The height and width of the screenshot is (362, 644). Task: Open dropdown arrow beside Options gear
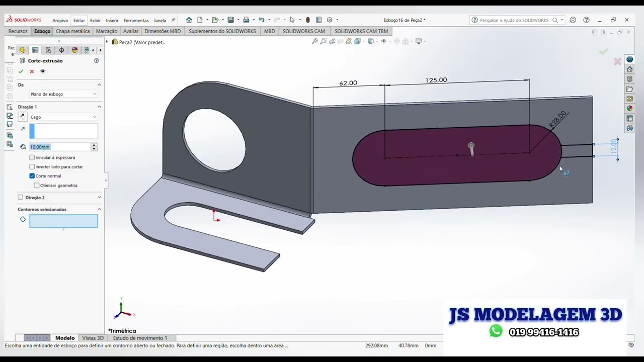point(337,20)
